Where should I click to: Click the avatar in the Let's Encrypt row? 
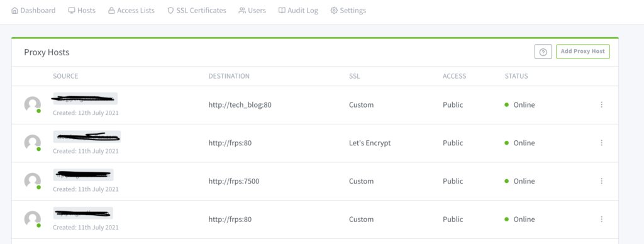[x=33, y=143]
